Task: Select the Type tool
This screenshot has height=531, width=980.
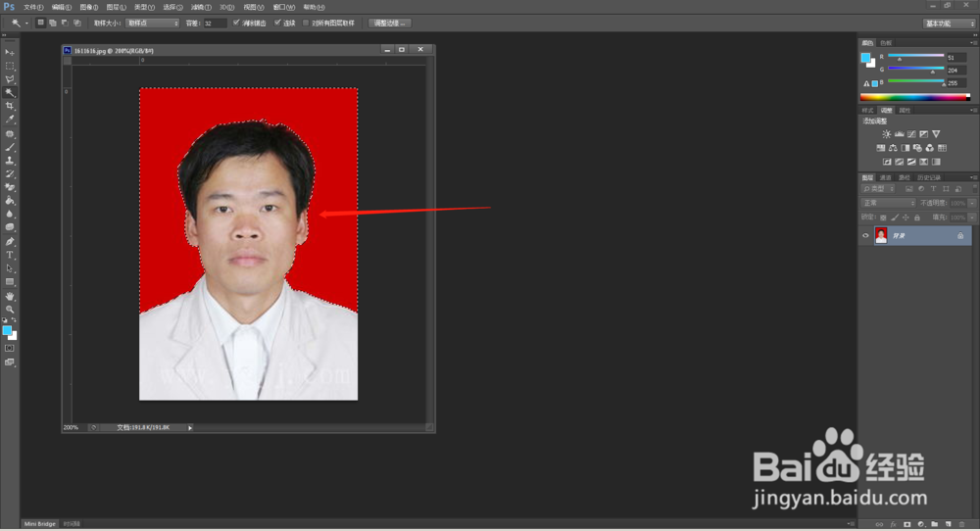Action: [10, 255]
